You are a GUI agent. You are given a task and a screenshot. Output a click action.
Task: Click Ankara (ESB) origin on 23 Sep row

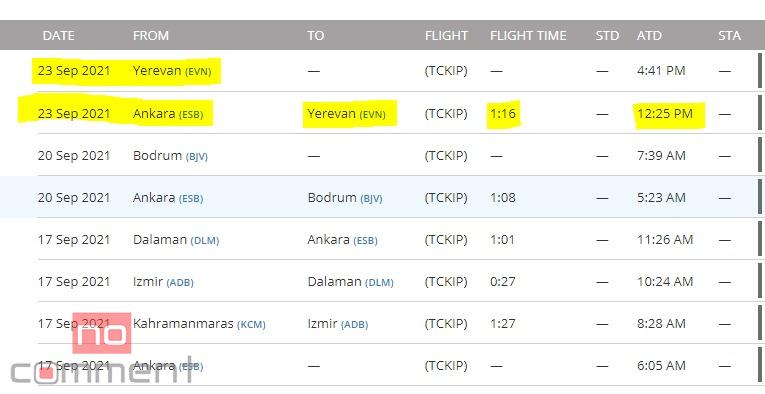pyautogui.click(x=168, y=114)
